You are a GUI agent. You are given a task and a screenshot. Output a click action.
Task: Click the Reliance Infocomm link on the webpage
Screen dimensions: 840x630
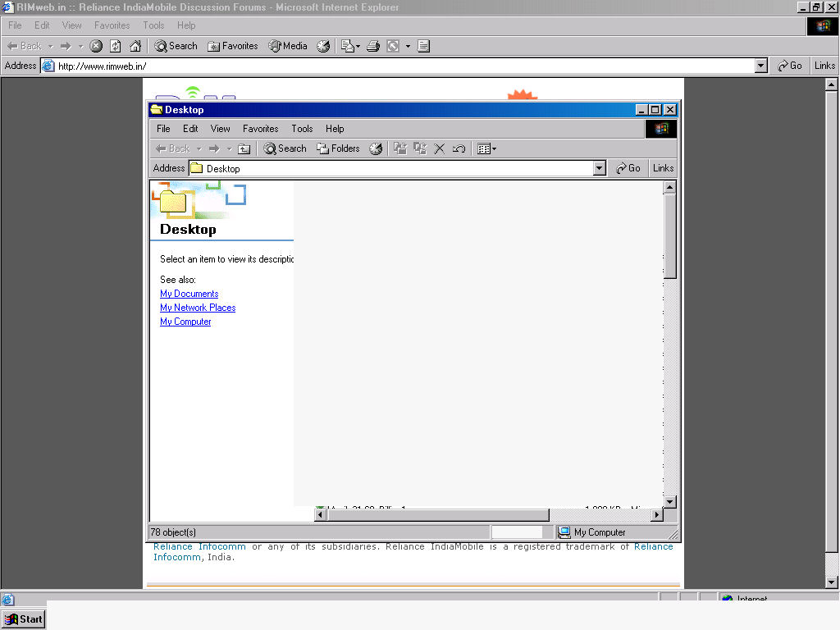pos(199,546)
